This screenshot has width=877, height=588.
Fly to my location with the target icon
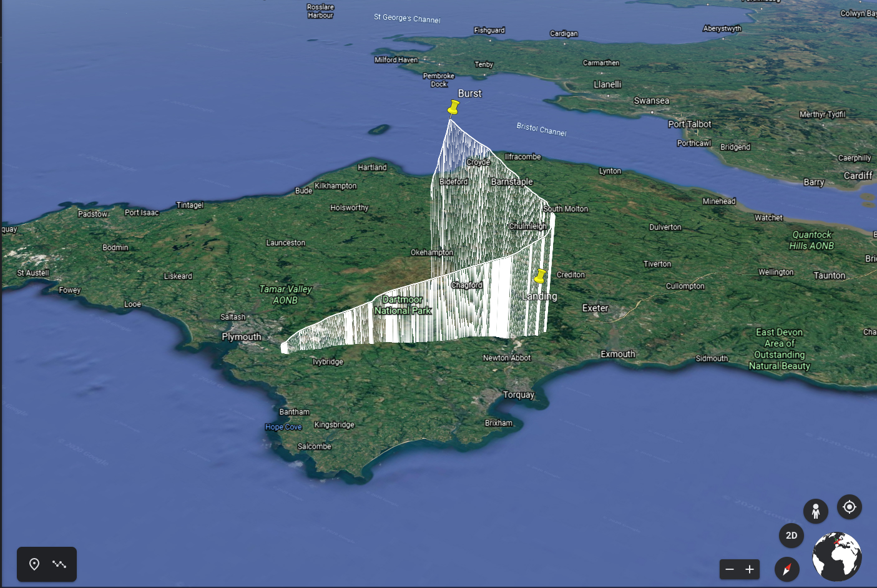point(849,507)
